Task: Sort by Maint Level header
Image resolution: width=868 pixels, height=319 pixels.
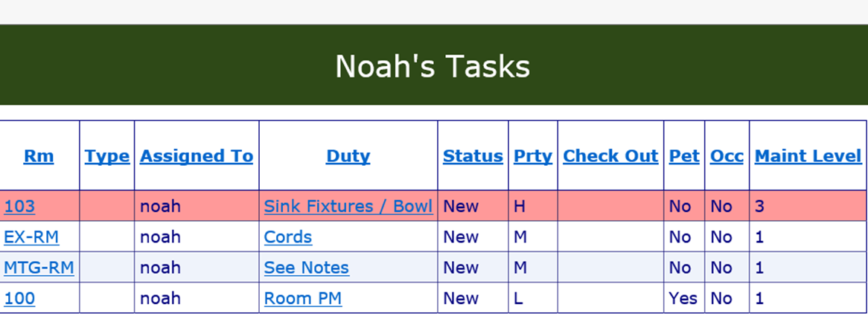Action: click(x=808, y=156)
